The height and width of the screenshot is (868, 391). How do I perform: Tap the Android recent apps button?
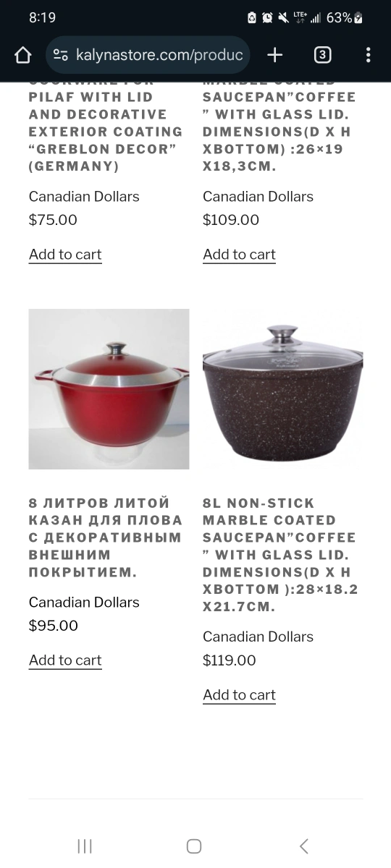click(x=85, y=846)
